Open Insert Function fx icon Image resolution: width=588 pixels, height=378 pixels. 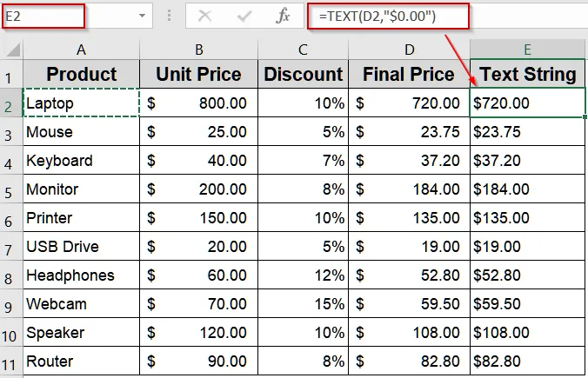coord(283,17)
